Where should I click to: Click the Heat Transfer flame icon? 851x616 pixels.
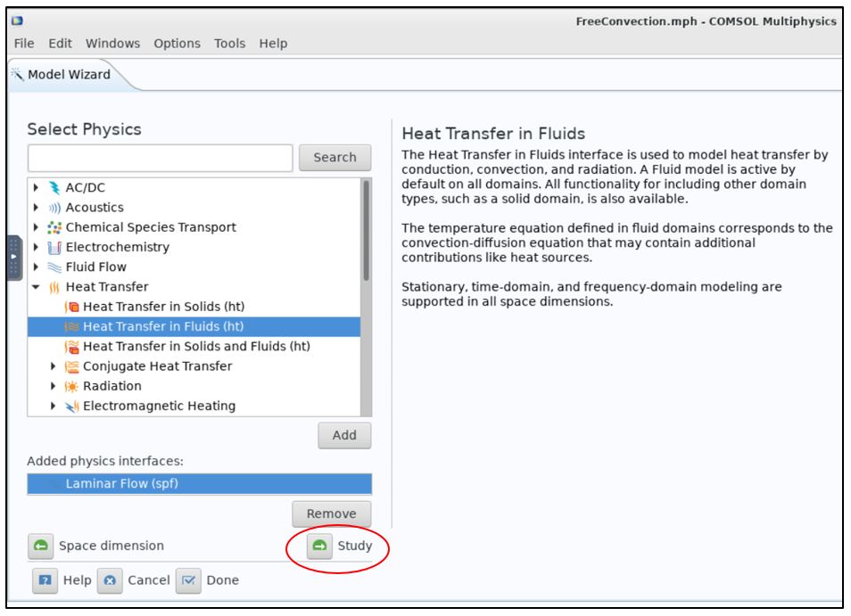[x=54, y=287]
